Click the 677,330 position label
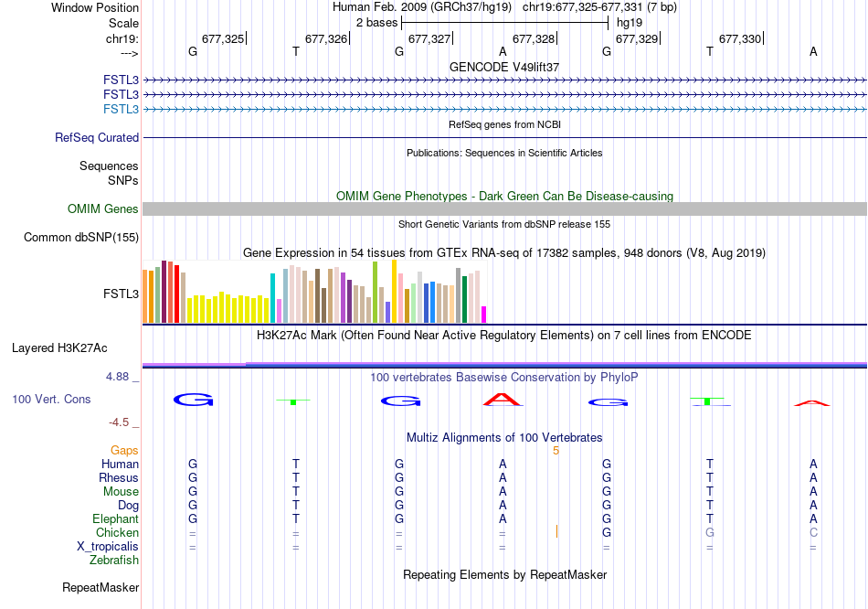 pyautogui.click(x=740, y=38)
